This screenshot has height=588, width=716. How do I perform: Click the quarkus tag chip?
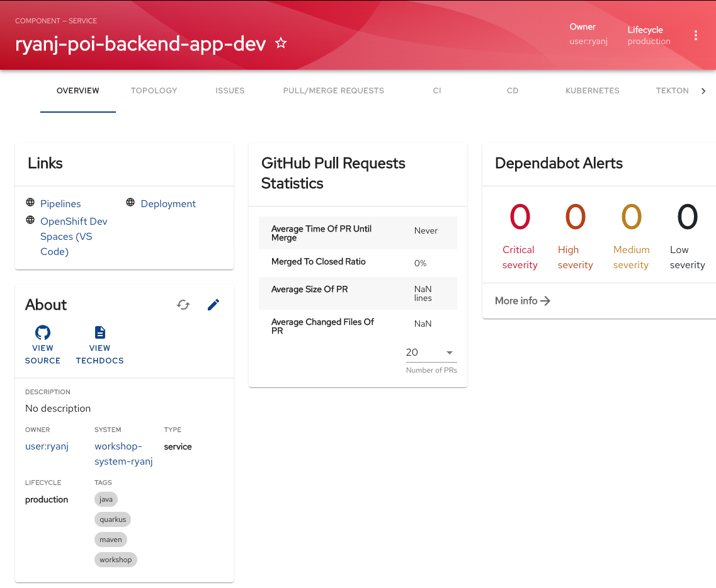click(113, 519)
